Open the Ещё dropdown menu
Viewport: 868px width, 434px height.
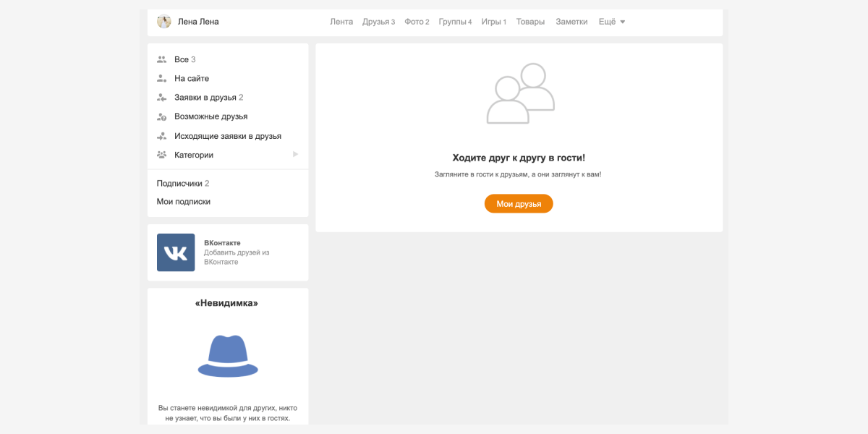point(611,22)
